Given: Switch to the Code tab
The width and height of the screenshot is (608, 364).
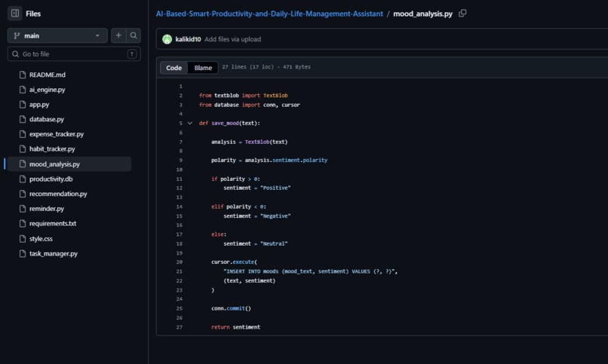Looking at the screenshot, I should [173, 68].
